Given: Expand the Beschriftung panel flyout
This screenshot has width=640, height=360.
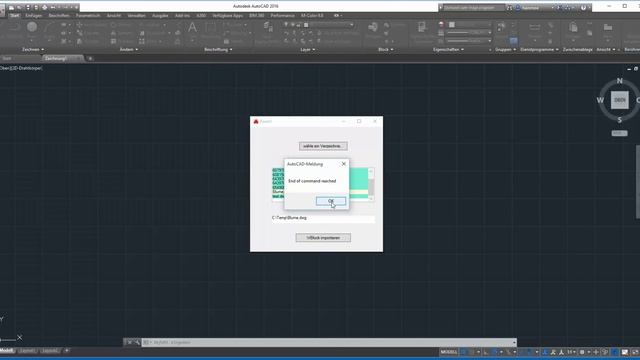Looking at the screenshot, I should point(218,49).
